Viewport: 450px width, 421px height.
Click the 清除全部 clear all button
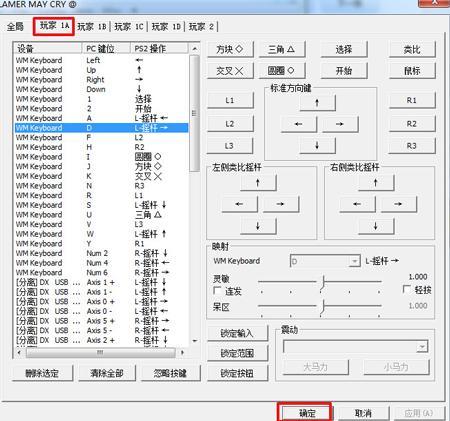pyautogui.click(x=107, y=373)
